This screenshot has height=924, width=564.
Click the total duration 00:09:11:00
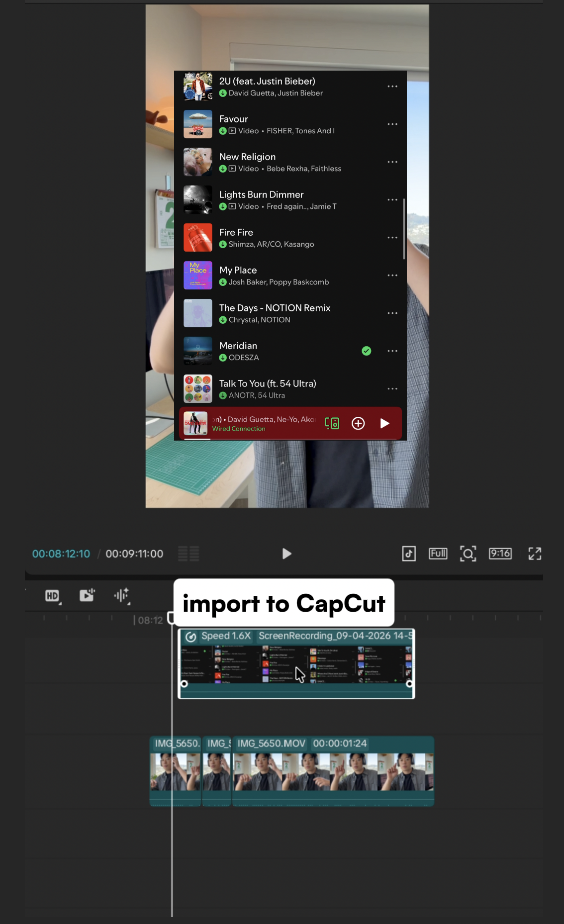click(134, 554)
